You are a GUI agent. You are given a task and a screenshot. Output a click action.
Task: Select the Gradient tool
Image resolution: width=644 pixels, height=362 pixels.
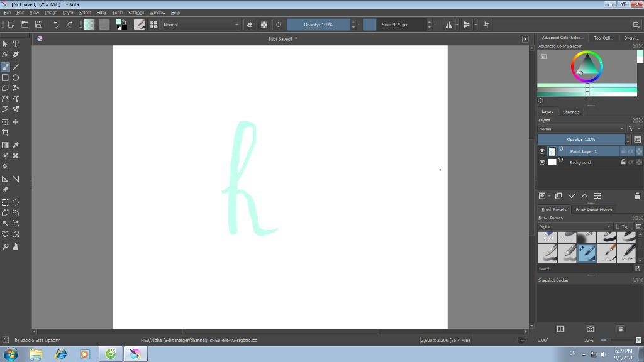click(x=5, y=145)
